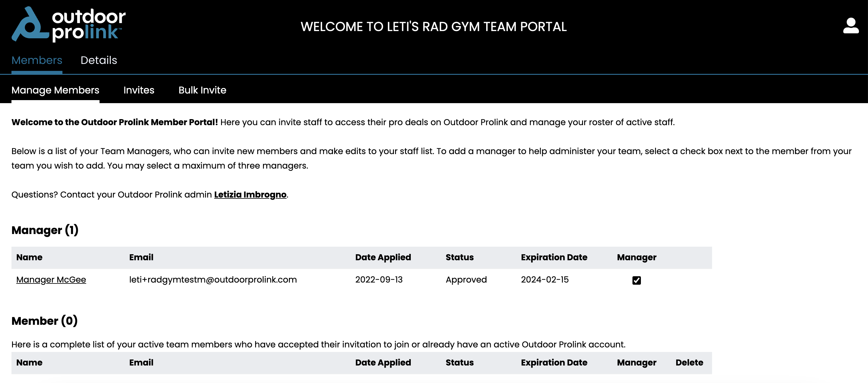
Task: Open the Manager McGee profile link
Action: [51, 280]
